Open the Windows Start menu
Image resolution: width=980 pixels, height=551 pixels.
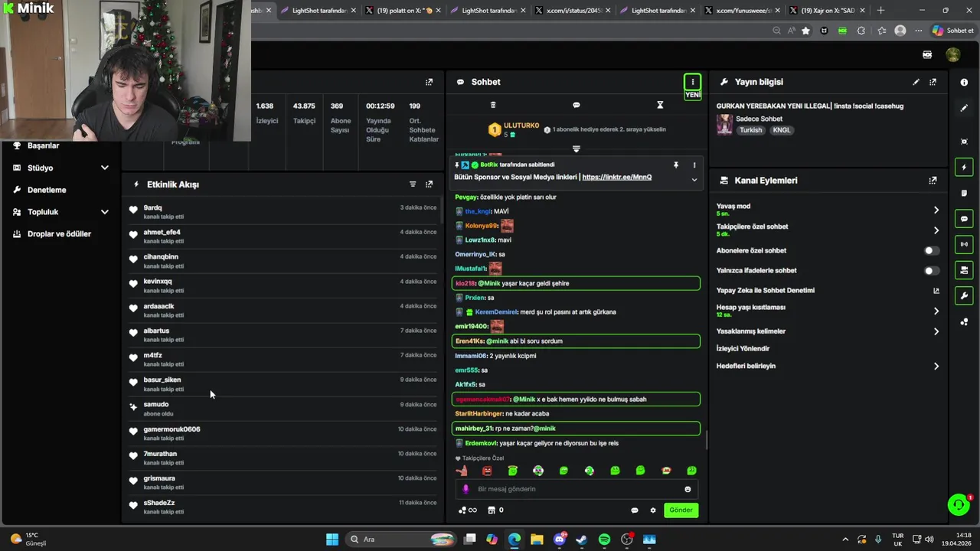[x=332, y=540]
